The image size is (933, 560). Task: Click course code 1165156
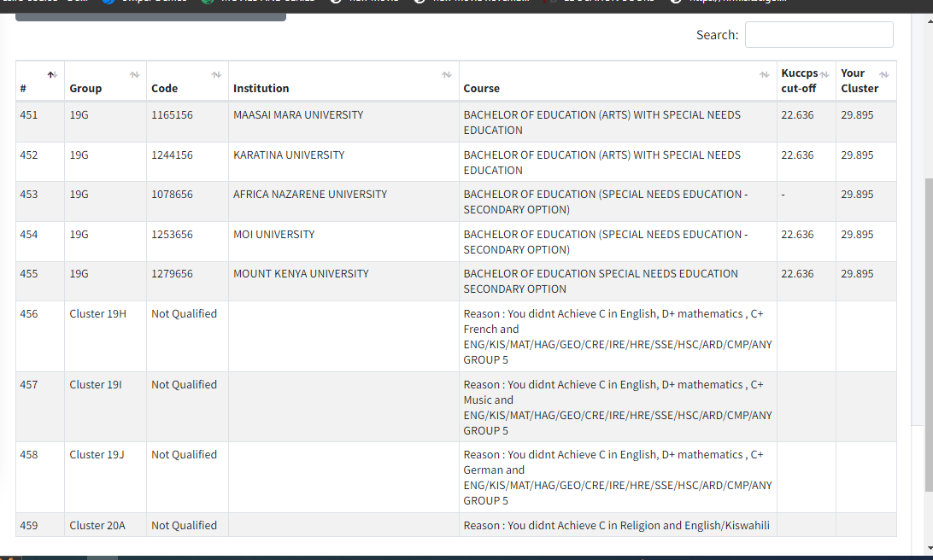172,115
